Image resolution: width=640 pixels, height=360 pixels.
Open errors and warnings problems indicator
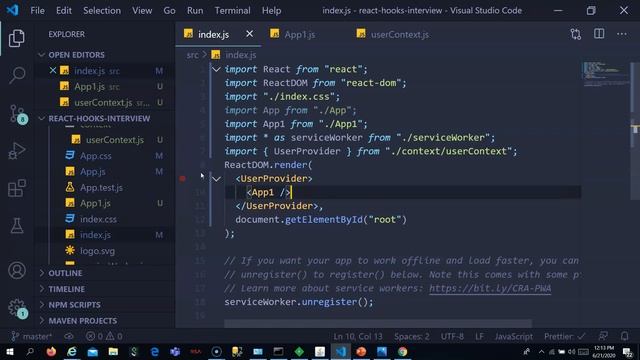(x=104, y=336)
